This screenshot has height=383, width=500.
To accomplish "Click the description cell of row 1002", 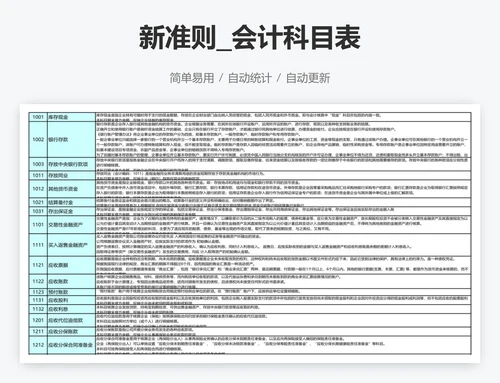I will 283,139.
